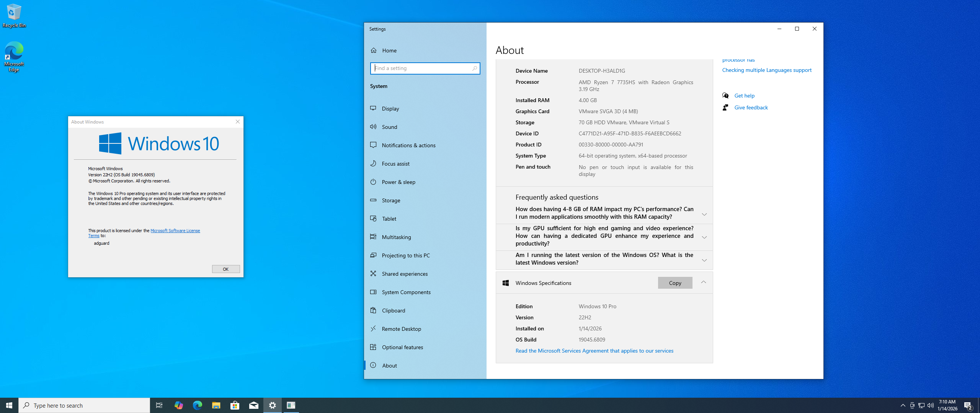The image size is (980, 413).
Task: Open Microsoft Software License Terms link
Action: coord(175,231)
